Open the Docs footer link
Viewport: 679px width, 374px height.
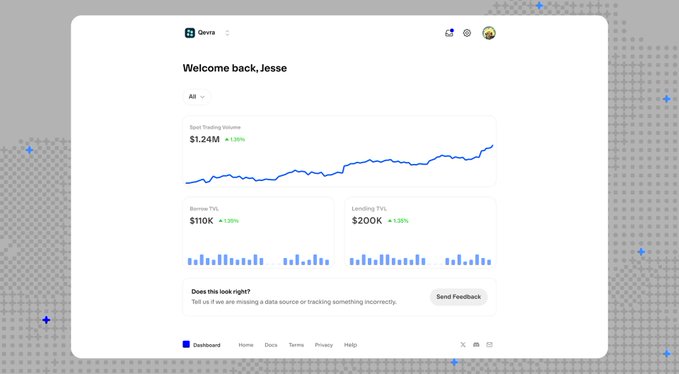[x=271, y=345]
